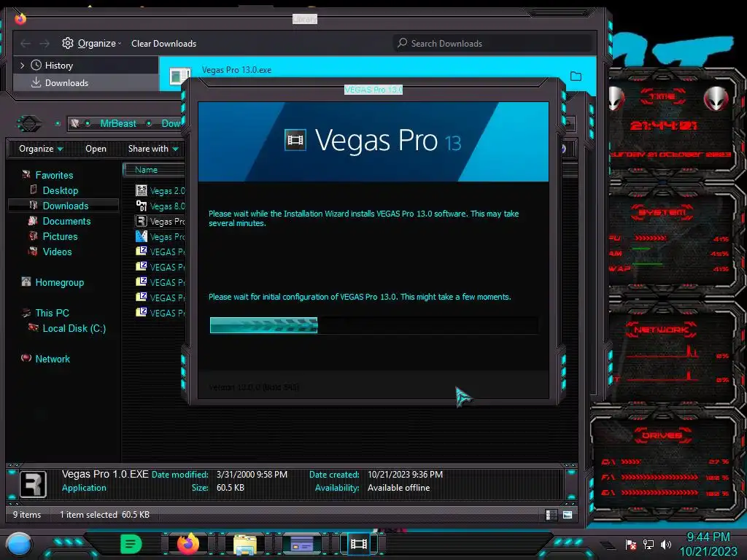Click the System widget header
Viewport: 747px width, 560px height.
[662, 212]
